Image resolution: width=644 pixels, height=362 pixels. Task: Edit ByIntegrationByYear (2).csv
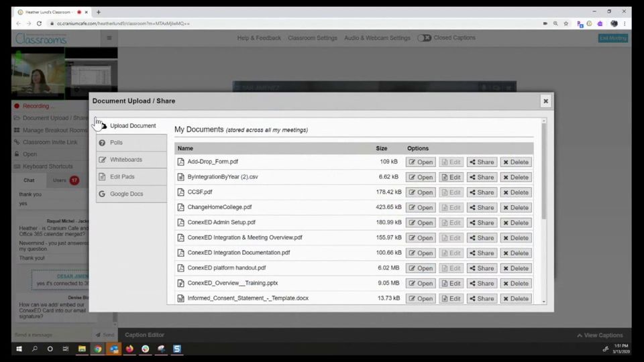pos(451,177)
